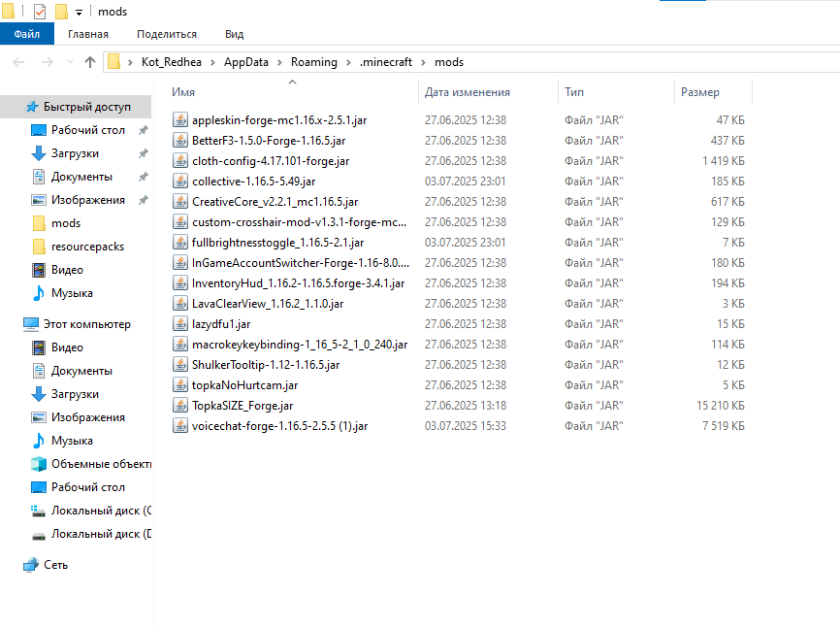The image size is (840, 628).
Task: Open the mods folder in navigation pane
Action: click(x=65, y=223)
